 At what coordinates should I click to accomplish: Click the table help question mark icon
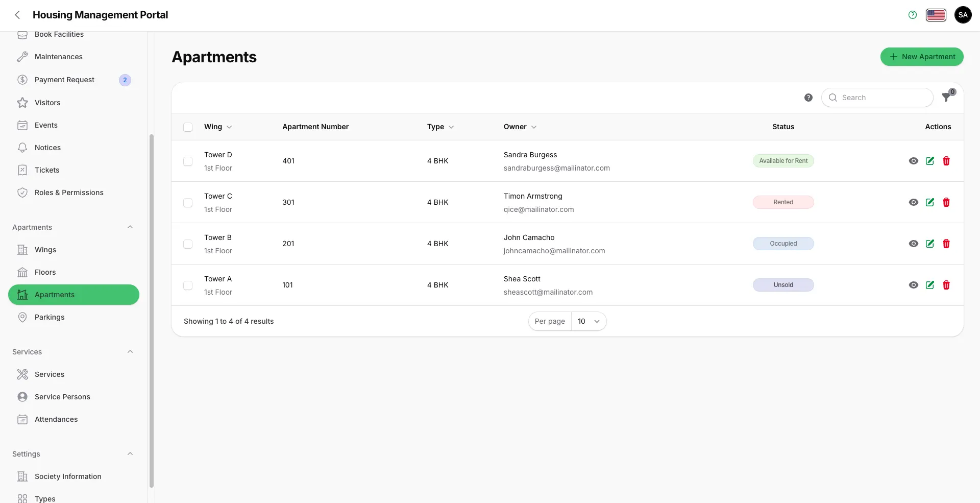(808, 98)
